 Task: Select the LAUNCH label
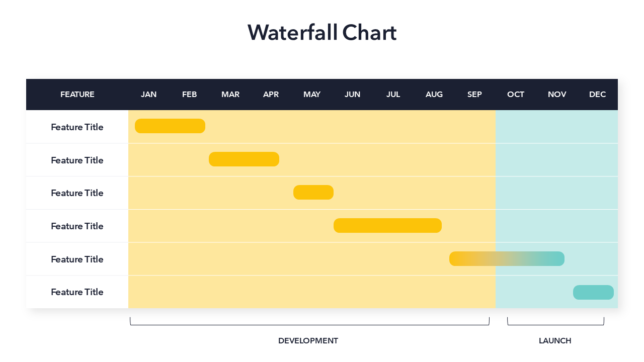[x=555, y=341]
